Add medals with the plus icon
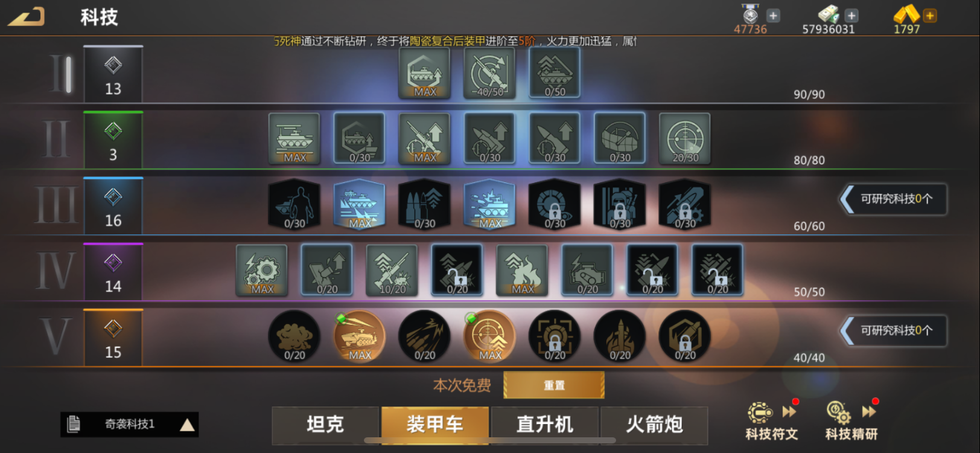 773,16
